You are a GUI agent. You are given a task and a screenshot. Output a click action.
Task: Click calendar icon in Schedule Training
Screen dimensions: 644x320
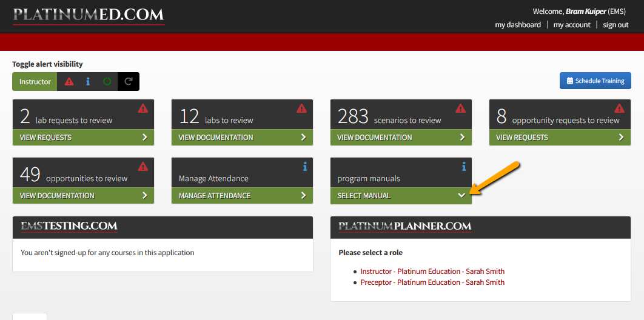(569, 81)
